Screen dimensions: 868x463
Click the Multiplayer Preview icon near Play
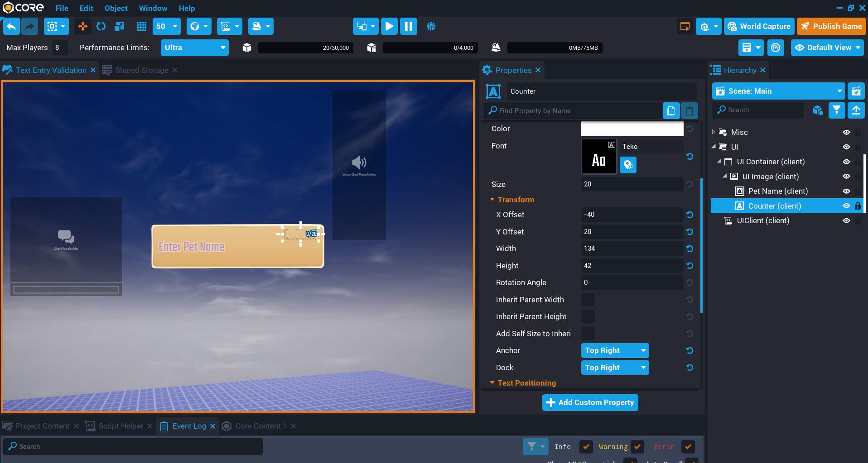point(431,26)
